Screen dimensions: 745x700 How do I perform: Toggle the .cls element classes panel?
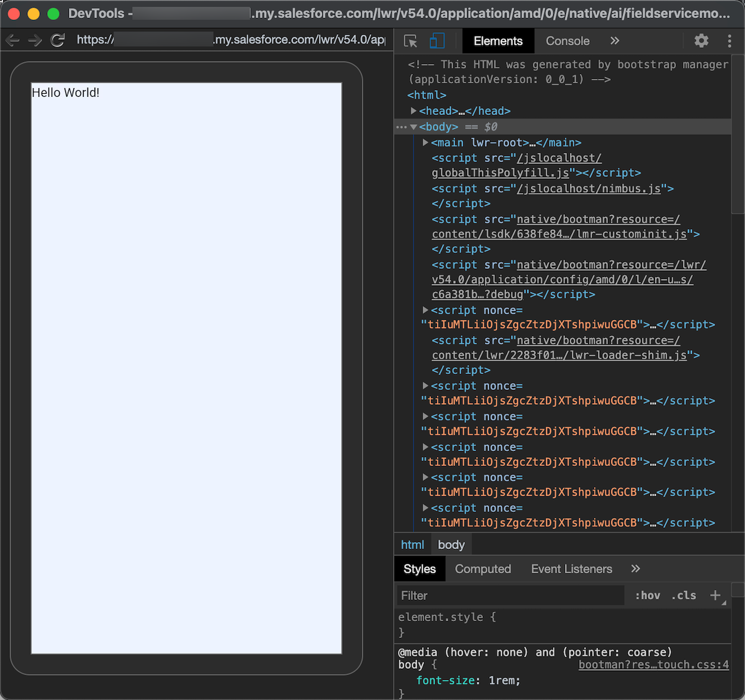pyautogui.click(x=684, y=595)
